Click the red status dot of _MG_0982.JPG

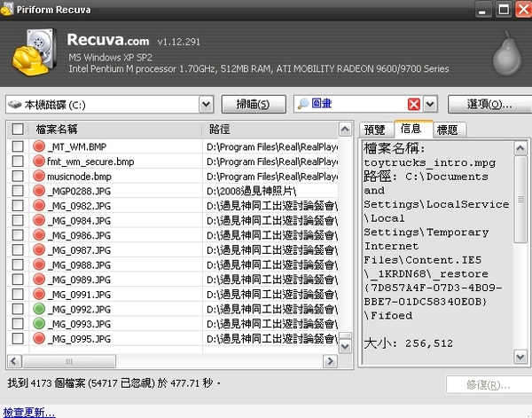pos(39,205)
